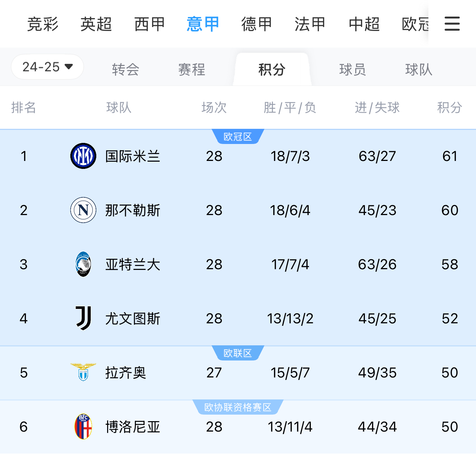Screen dimensions: 476x459
Task: Switch to the 英超 league tab
Action: (96, 24)
